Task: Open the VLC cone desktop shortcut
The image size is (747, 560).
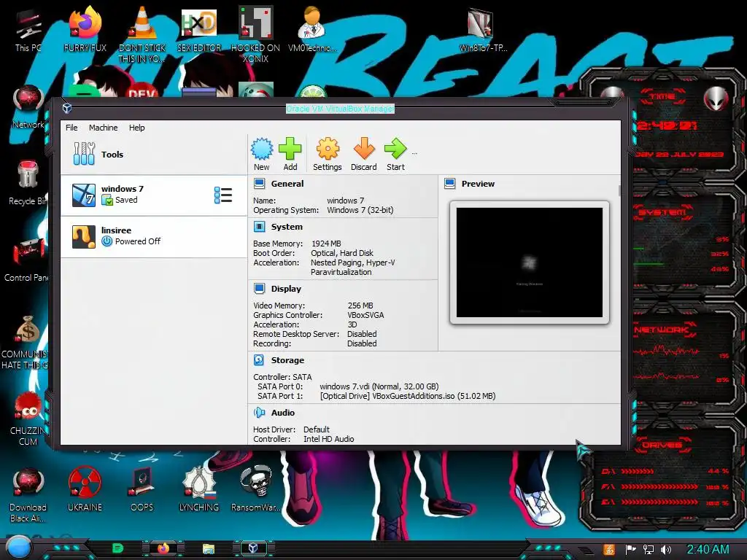Action: point(142,34)
